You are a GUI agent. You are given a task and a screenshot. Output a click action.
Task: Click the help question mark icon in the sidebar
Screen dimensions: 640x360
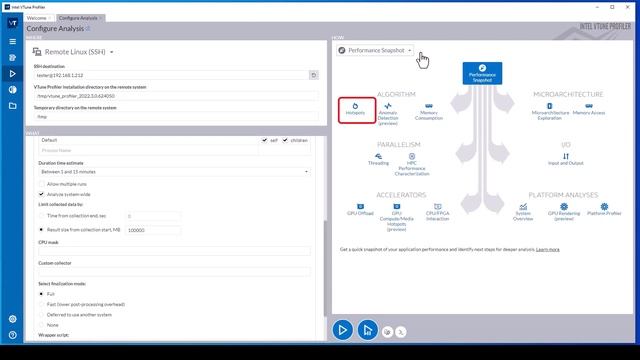click(13, 335)
